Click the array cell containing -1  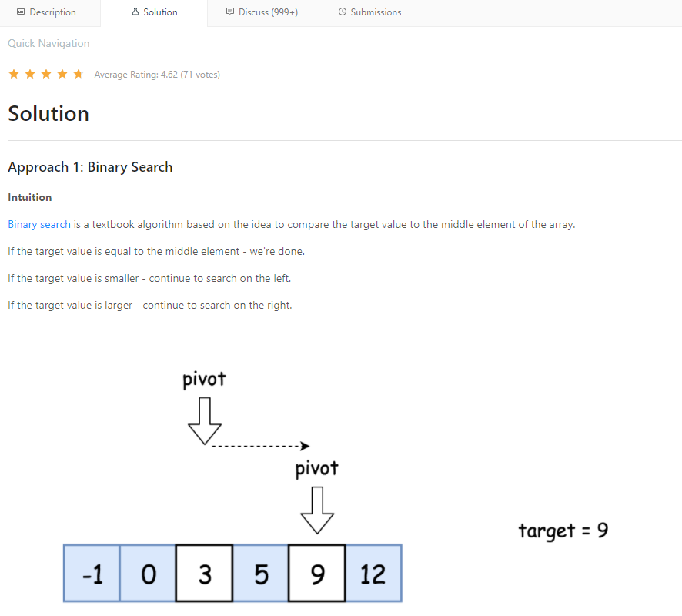tap(92, 574)
